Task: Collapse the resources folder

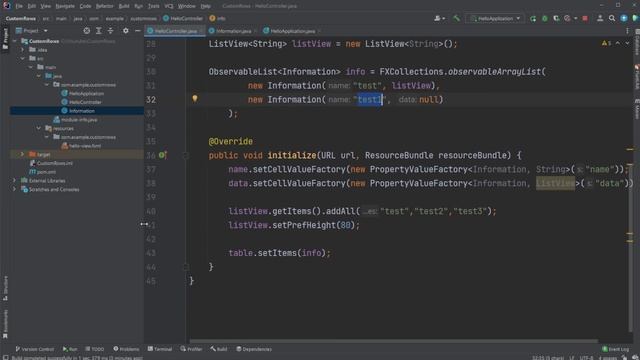Action: pyautogui.click(x=39, y=128)
